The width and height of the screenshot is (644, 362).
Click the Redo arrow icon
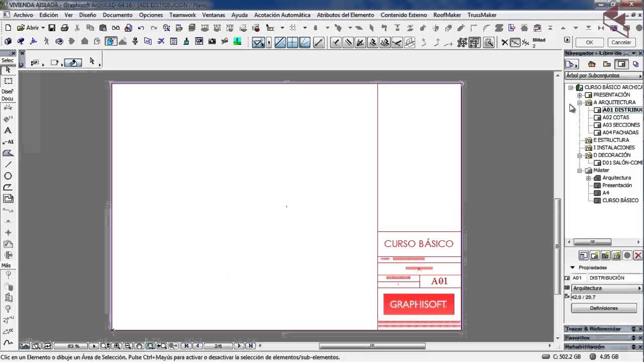153,28
